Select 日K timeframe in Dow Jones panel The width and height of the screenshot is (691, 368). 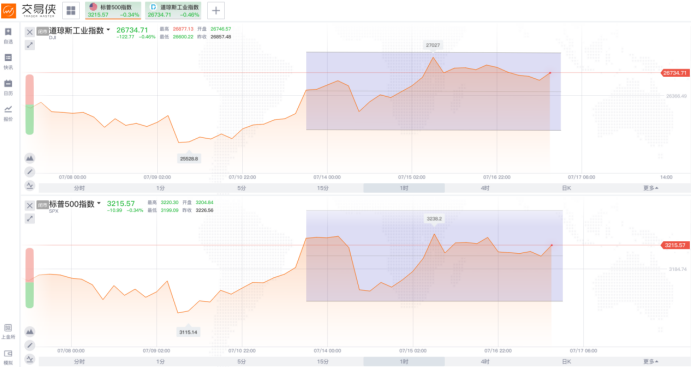567,188
